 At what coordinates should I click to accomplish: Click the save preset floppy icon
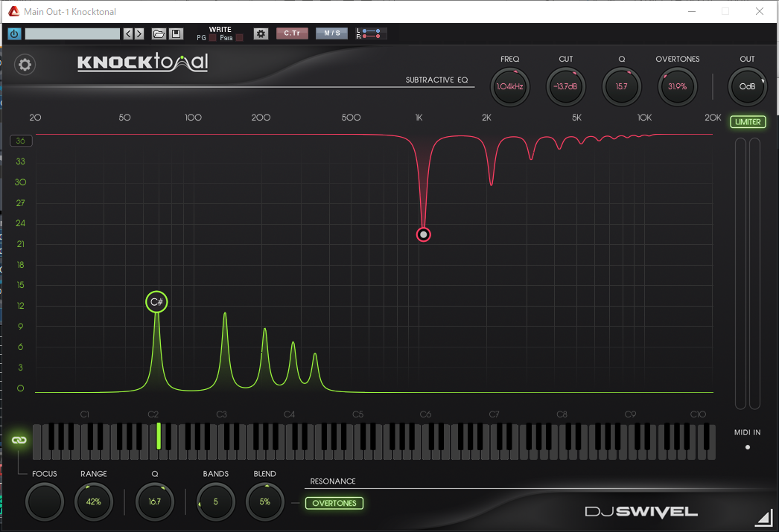click(176, 33)
